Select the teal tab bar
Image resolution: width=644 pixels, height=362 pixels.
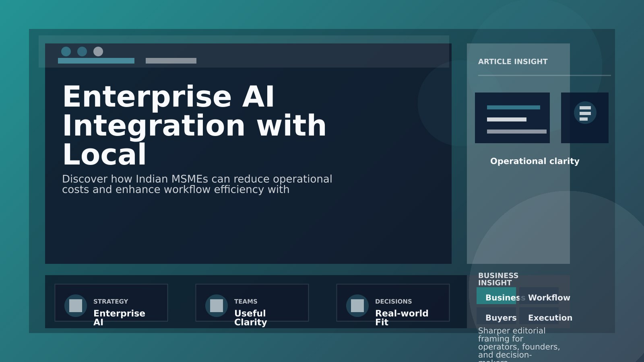(x=96, y=61)
